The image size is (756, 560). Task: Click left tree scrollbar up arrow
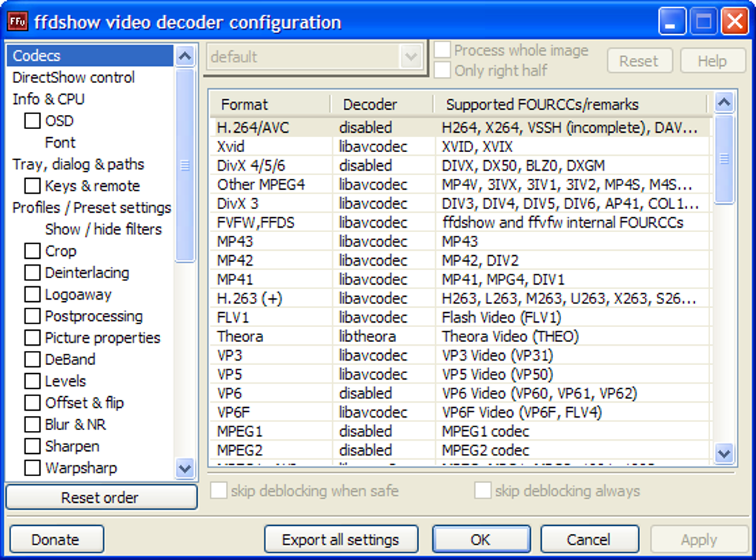click(x=185, y=56)
